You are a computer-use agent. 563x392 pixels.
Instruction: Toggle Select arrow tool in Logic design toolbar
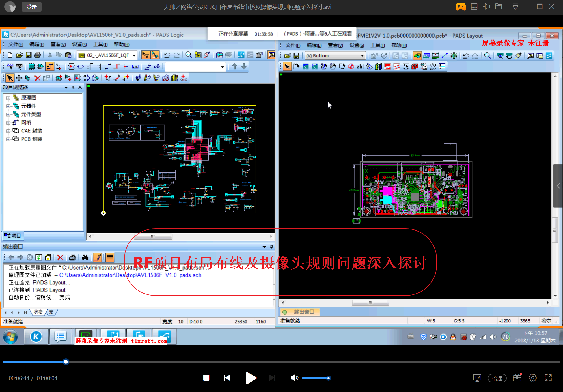pyautogui.click(x=10, y=78)
